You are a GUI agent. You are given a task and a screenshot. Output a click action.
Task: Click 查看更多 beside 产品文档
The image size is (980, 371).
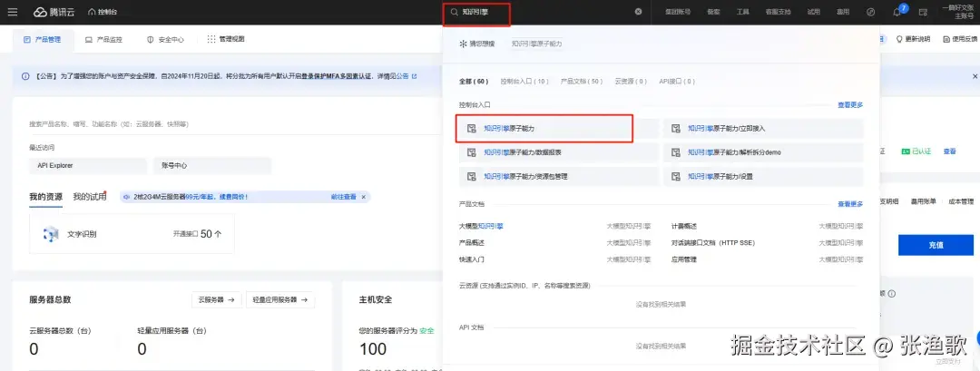pos(850,204)
